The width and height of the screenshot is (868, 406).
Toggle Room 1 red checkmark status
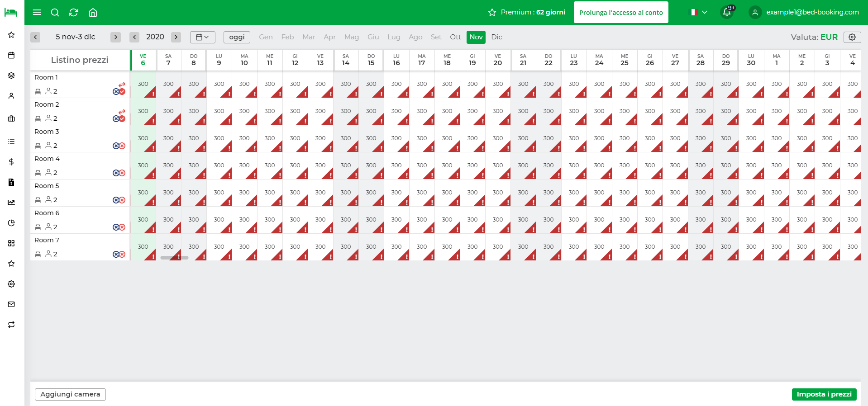(122, 91)
